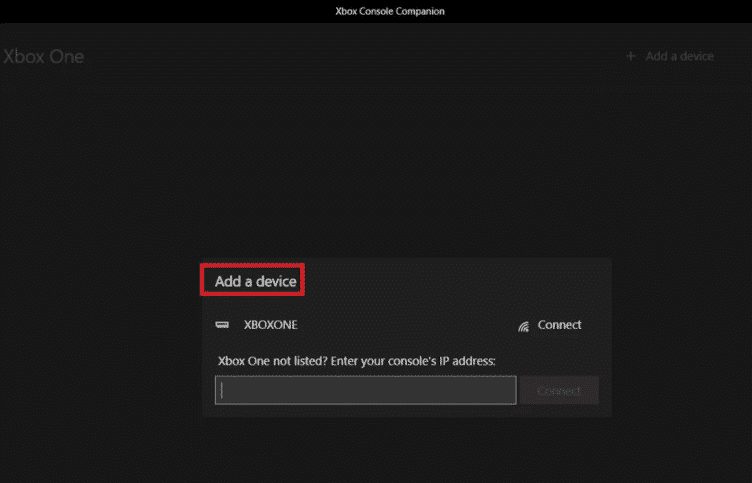Click the Xbox One page heading
Image resolution: width=752 pixels, height=483 pixels.
point(44,57)
